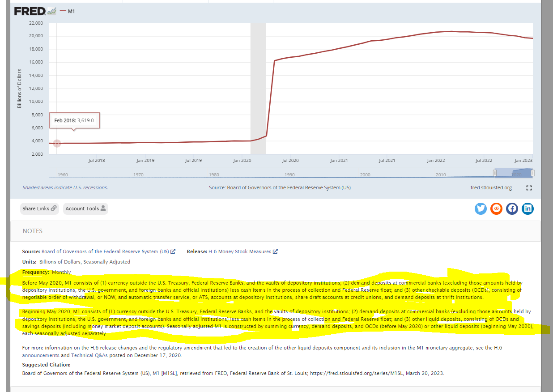Click the Feb 2018: 3,619.0 tooltip
This screenshot has height=392, width=553.
[x=74, y=120]
